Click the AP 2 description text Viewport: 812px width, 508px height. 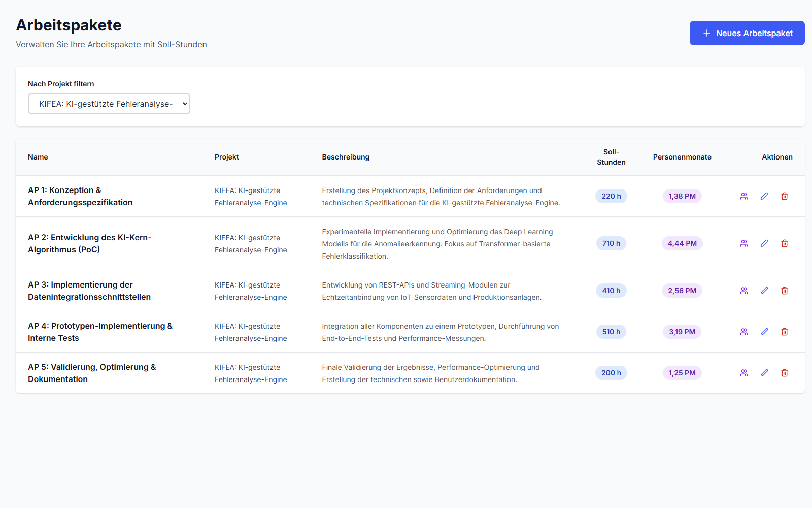point(437,244)
